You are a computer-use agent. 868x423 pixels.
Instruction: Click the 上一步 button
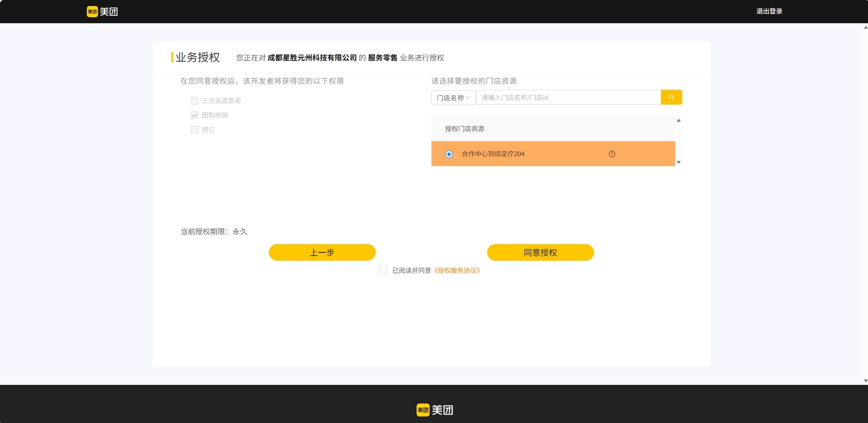point(322,252)
